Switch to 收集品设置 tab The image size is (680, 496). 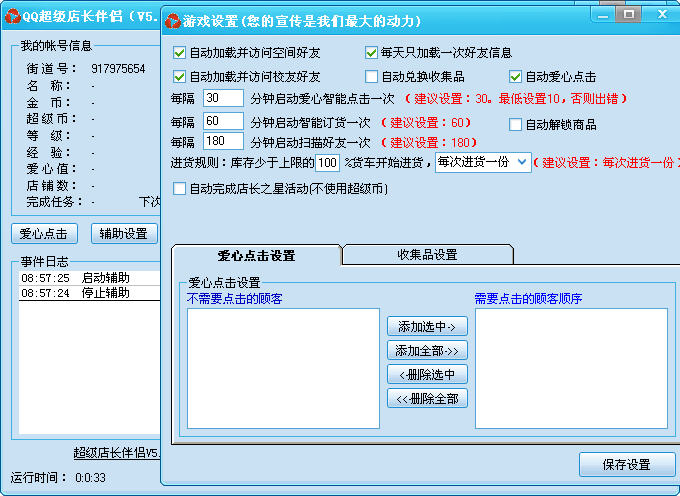pos(428,255)
